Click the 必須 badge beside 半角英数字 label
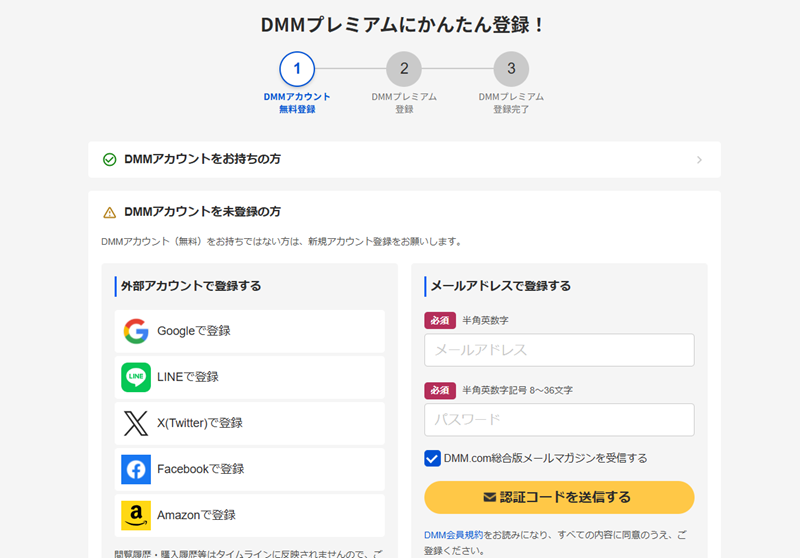 440,320
